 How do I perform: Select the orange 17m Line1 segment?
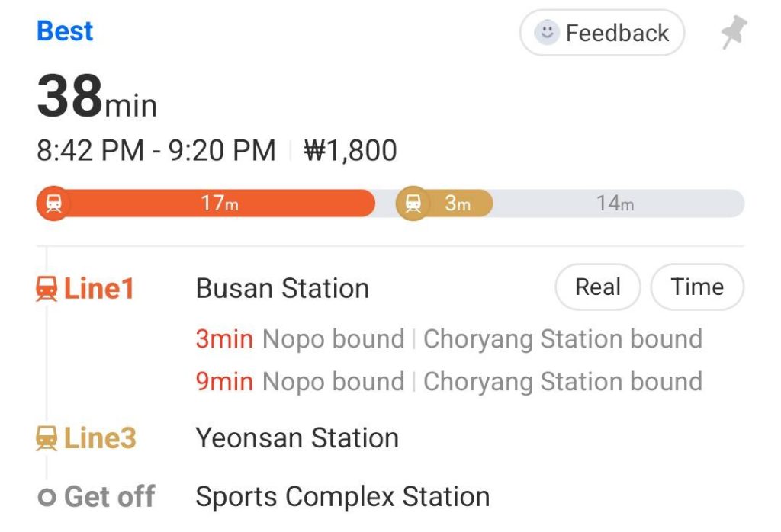(x=220, y=204)
